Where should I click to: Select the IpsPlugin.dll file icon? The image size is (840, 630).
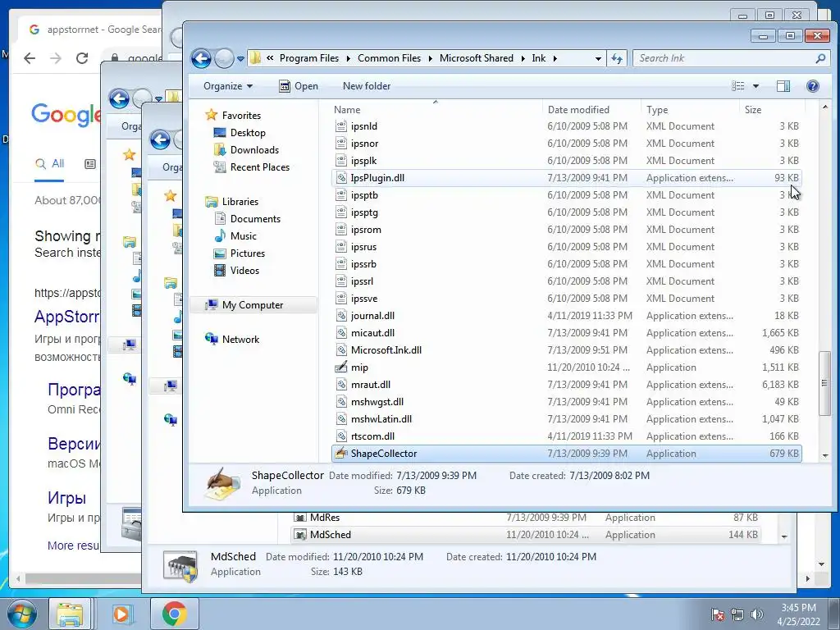[x=341, y=177]
